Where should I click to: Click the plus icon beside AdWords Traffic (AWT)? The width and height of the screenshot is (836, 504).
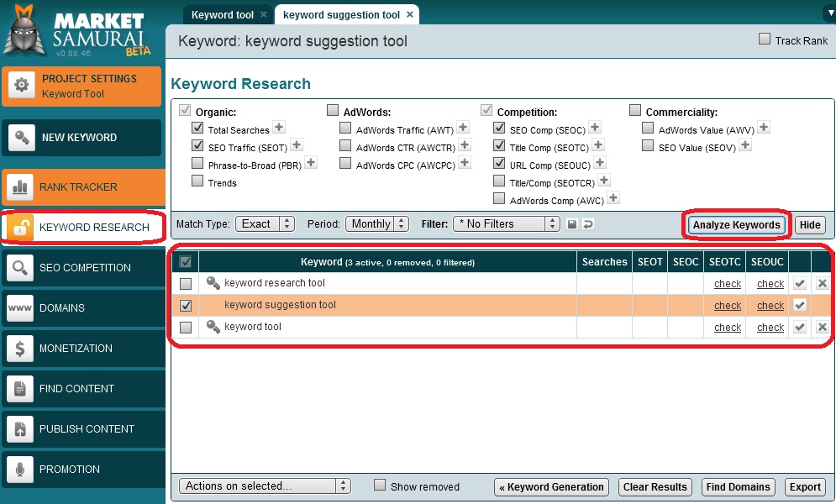click(x=463, y=127)
